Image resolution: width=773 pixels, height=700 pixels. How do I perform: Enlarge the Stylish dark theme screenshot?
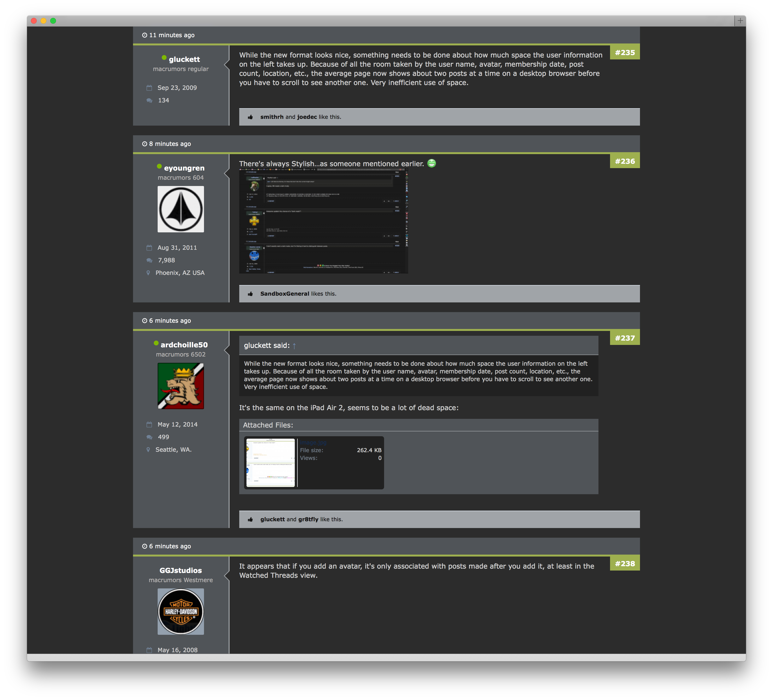click(x=323, y=221)
